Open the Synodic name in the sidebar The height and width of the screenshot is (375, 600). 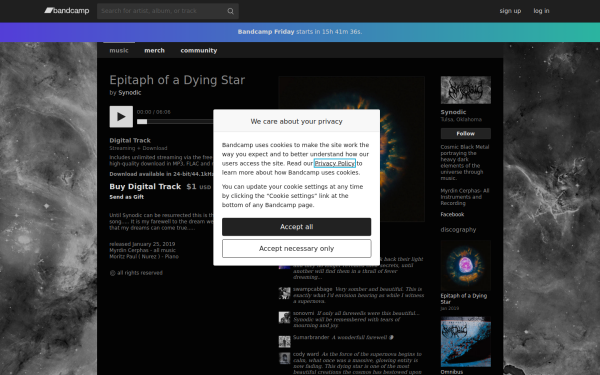(x=453, y=112)
